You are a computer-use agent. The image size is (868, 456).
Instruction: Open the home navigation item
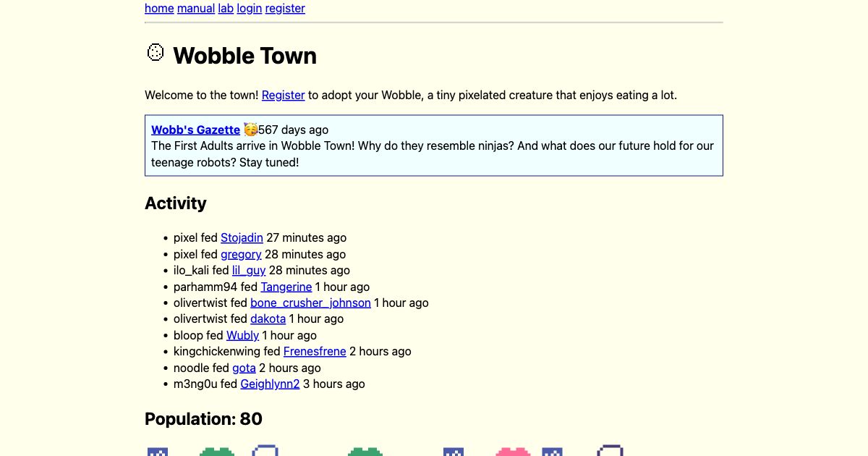[x=159, y=8]
